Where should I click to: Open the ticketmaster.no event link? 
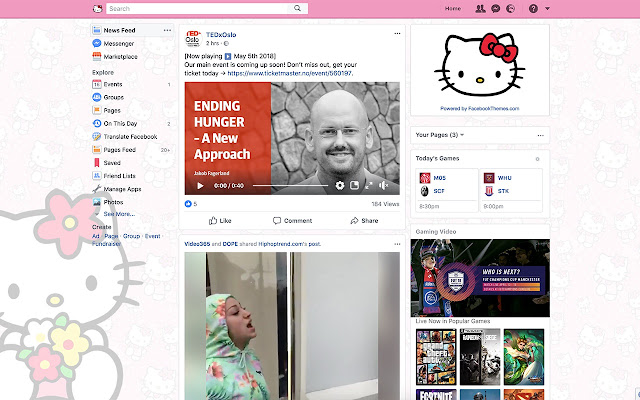tap(290, 73)
